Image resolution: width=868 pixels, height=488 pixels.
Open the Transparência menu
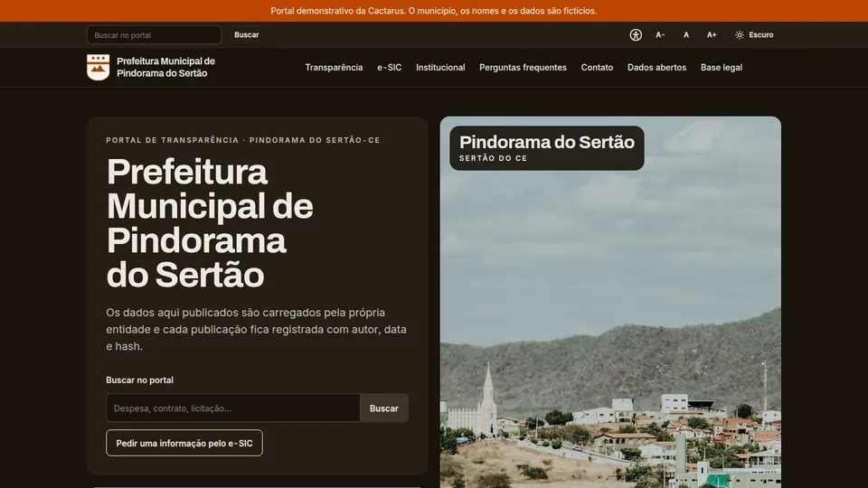click(334, 68)
